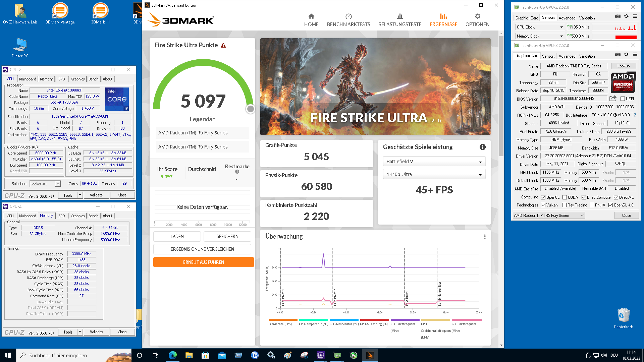This screenshot has height=362, width=644.
Task: Open the Überwachung three-dot menu
Action: click(485, 237)
